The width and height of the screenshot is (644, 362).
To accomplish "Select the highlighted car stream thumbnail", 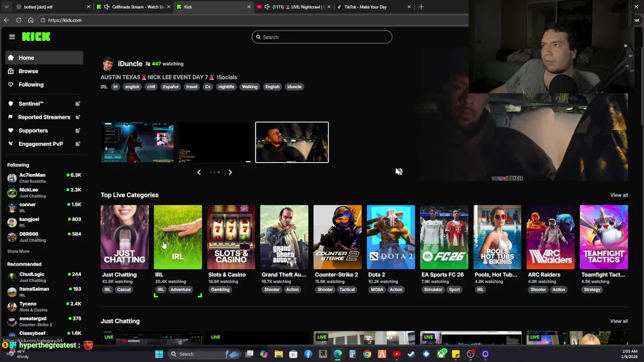I will 292,142.
